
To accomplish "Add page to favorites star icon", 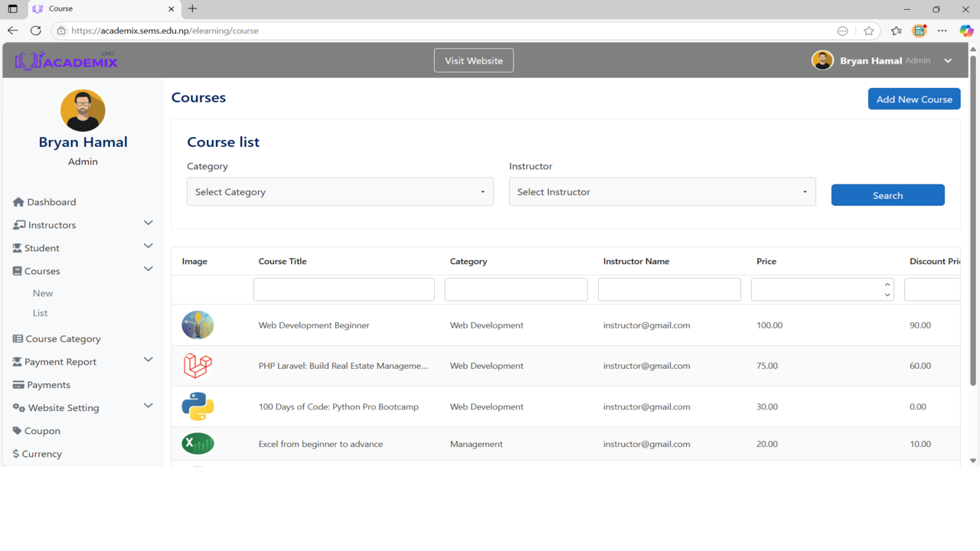I will pyautogui.click(x=868, y=31).
